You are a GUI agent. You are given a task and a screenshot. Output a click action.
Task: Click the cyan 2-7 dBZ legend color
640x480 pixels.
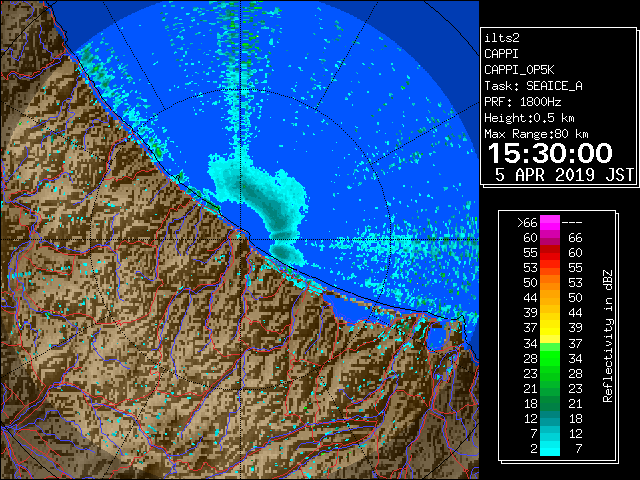550,448
